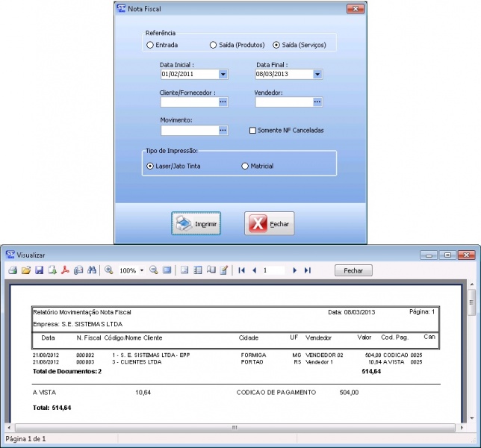Click the Movimento input field
Viewport: 481px width, 448px height.
[x=188, y=130]
